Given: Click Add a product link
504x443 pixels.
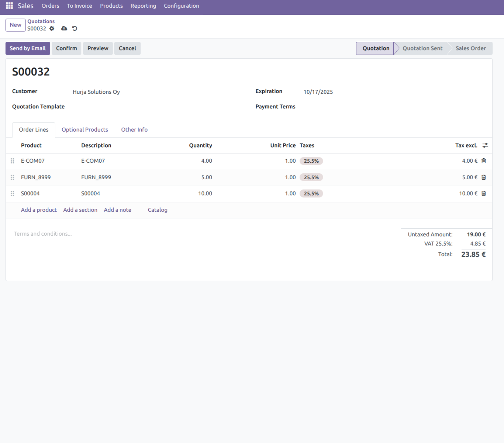Looking at the screenshot, I should click(39, 210).
